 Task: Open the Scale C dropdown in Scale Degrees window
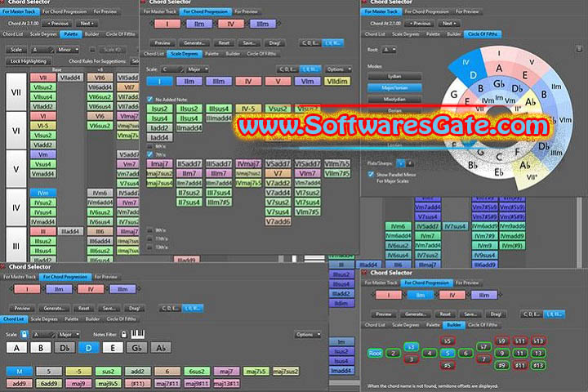[172, 69]
